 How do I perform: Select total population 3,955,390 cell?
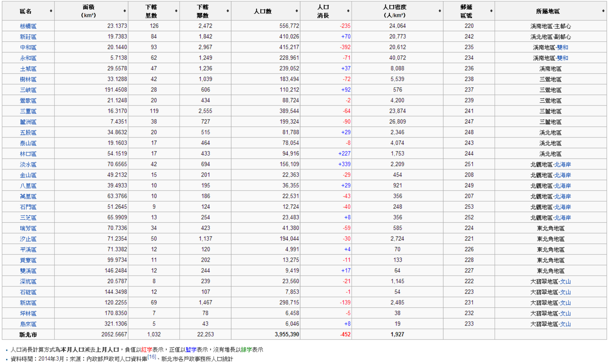click(x=266, y=334)
